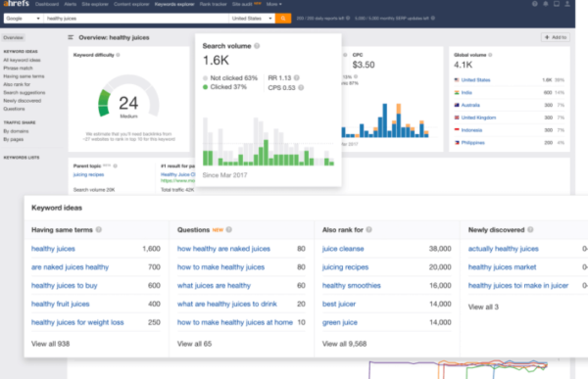588x379 pixels.
Task: Click the orange search button
Action: click(283, 18)
